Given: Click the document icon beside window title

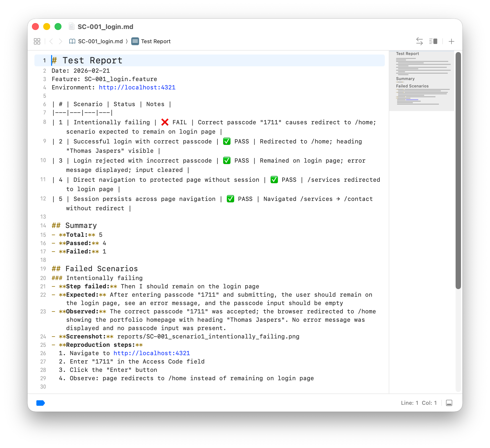Looking at the screenshot, I should 72,26.
